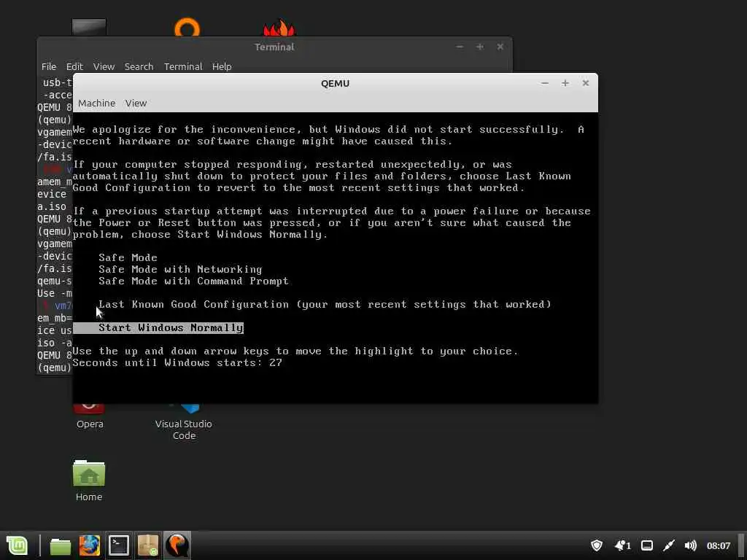Click the QEMU window title bar
The height and width of the screenshot is (560, 747).
(335, 83)
